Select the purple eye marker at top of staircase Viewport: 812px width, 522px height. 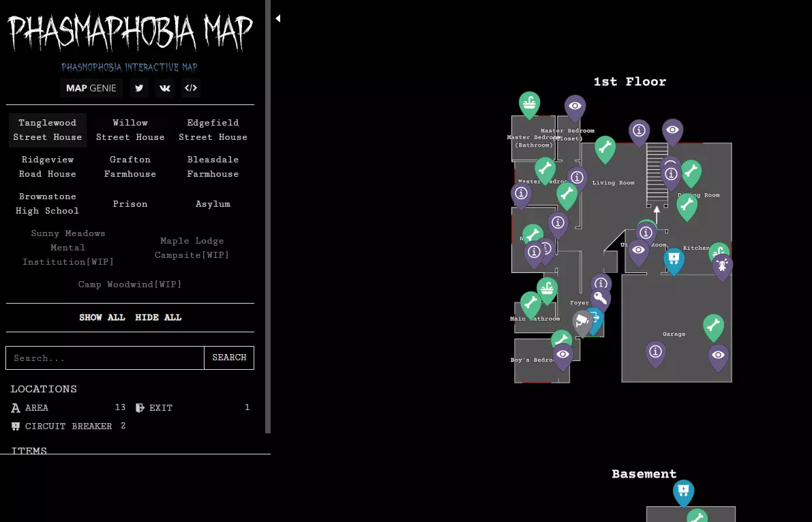[x=672, y=131]
